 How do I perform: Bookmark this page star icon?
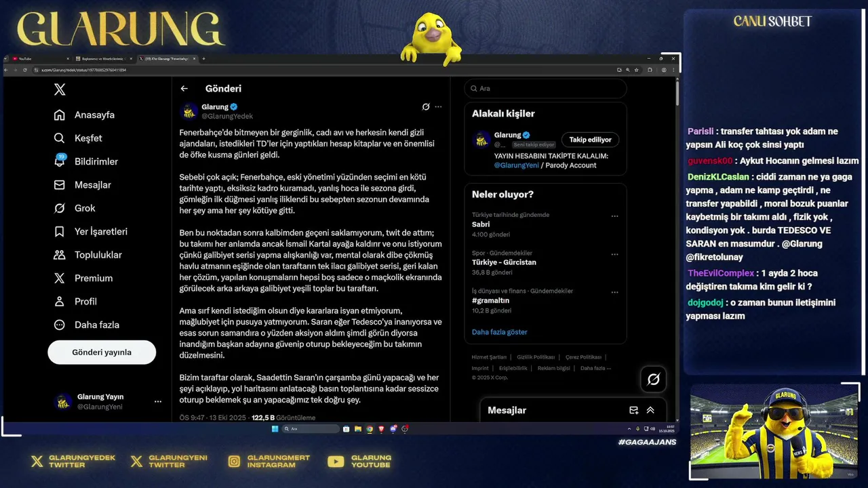[x=636, y=70]
